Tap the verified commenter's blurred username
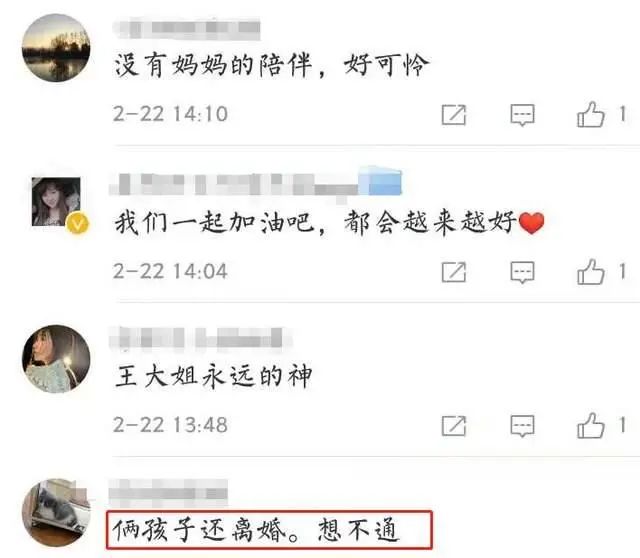This screenshot has height=558, width=640. (256, 185)
